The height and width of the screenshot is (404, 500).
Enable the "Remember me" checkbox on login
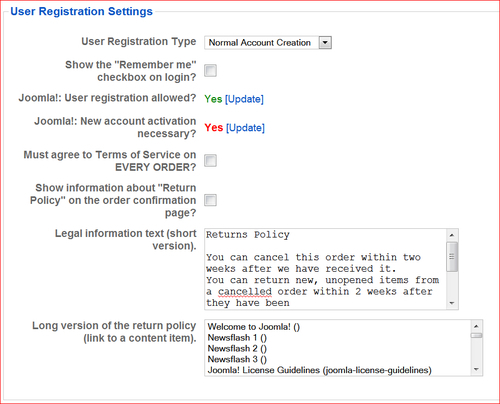tap(210, 71)
